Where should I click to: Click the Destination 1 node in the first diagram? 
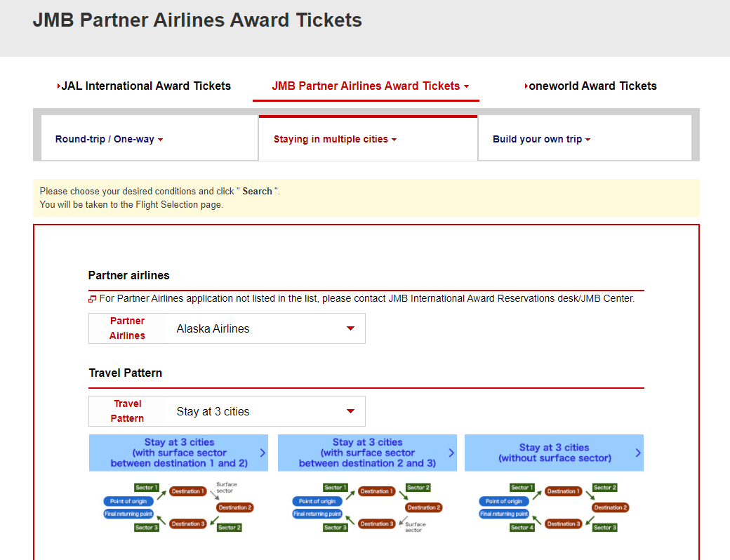[187, 491]
